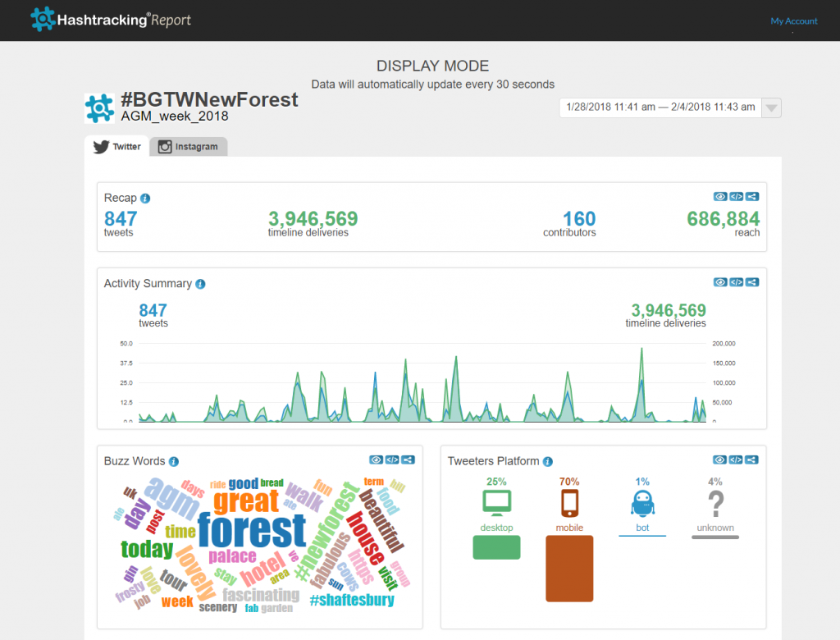Click the info icon beside Activity Summary
840x640 pixels.
click(200, 284)
